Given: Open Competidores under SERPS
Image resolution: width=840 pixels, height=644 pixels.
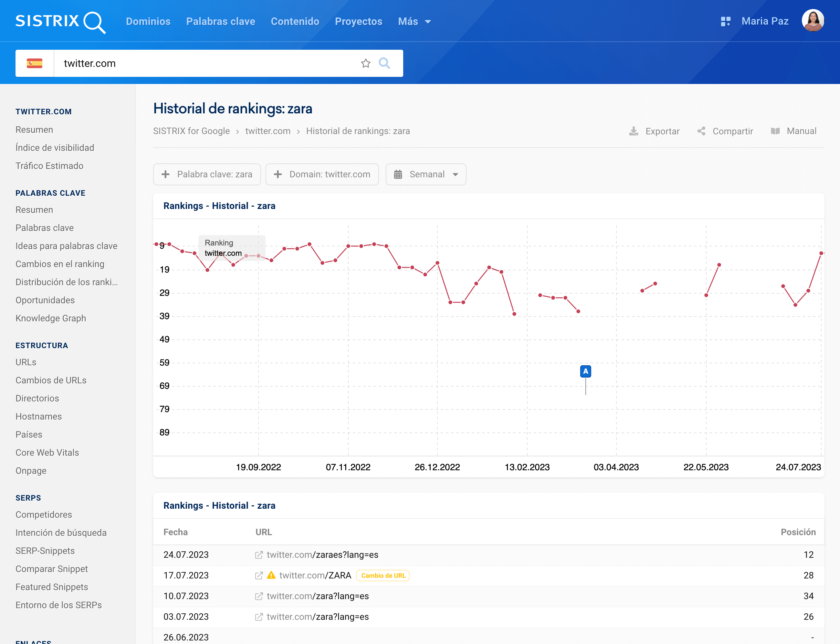Looking at the screenshot, I should [44, 514].
